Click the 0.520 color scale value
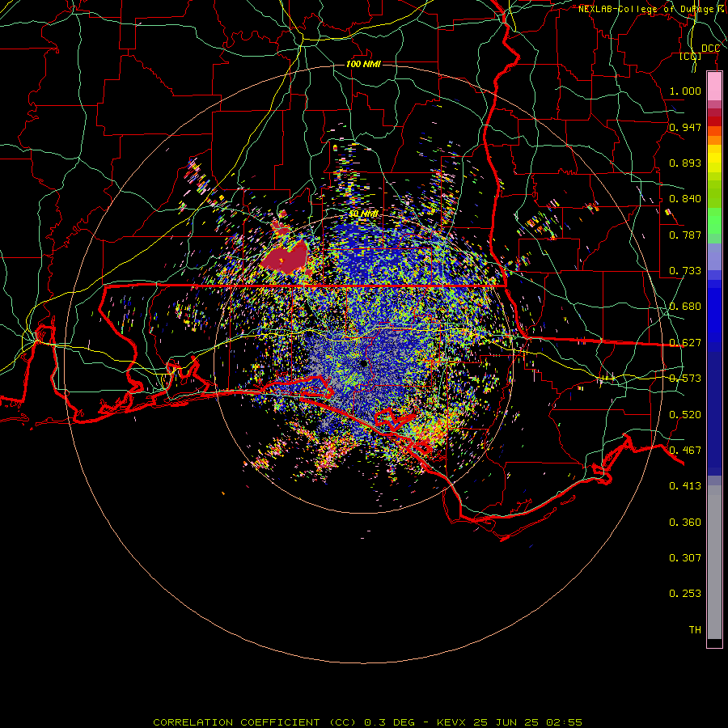 tap(685, 415)
